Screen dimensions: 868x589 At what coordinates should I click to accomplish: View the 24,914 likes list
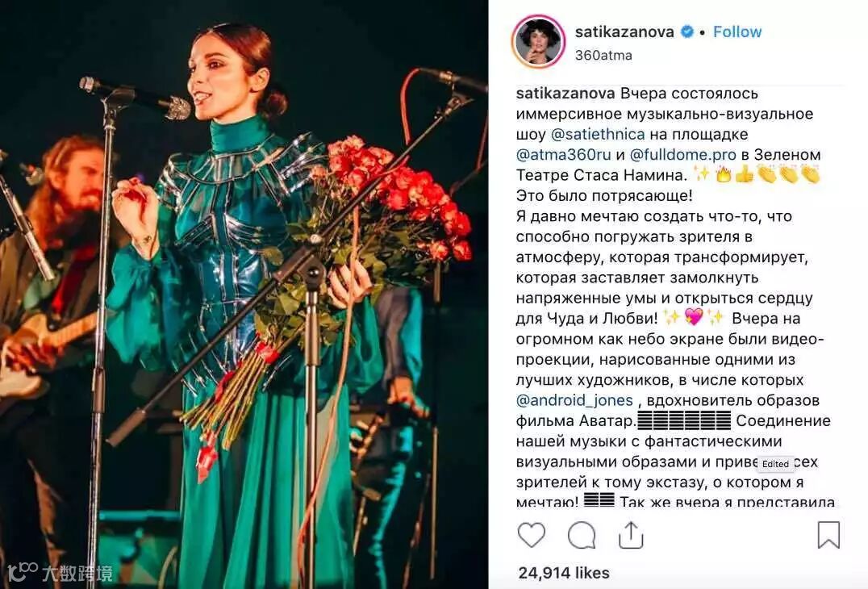(564, 572)
